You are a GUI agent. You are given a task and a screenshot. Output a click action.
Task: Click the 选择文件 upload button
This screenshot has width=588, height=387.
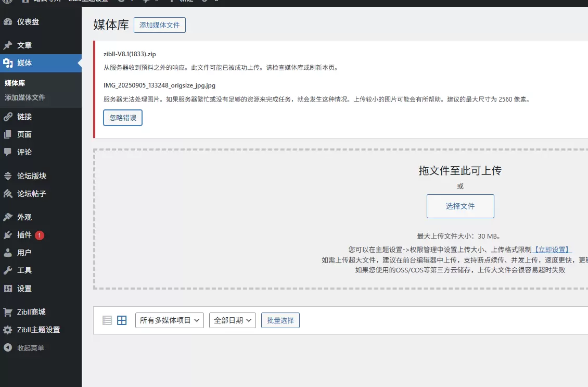(460, 206)
